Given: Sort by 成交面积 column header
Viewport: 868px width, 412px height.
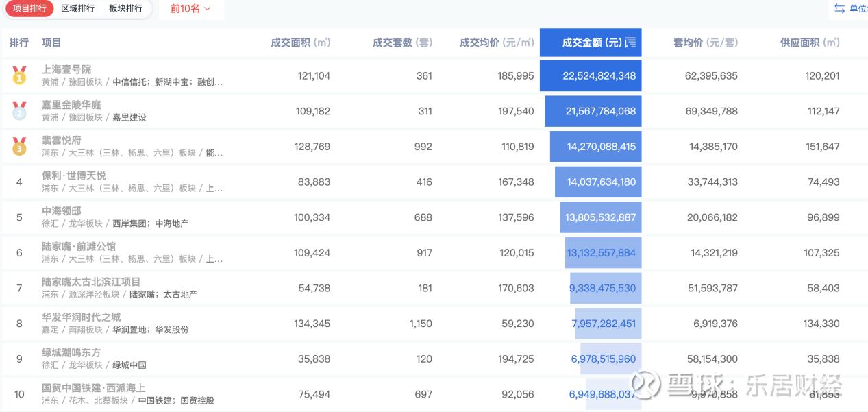Looking at the screenshot, I should pos(301,43).
